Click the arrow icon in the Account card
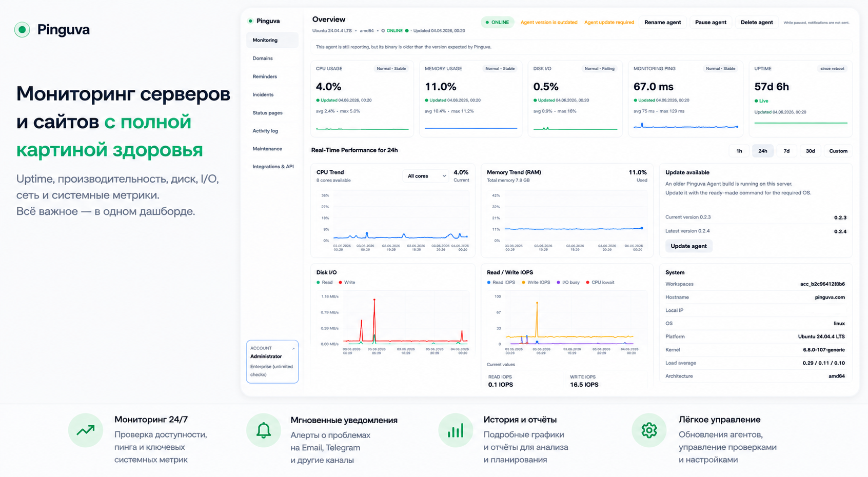The width and height of the screenshot is (868, 477). tap(293, 348)
